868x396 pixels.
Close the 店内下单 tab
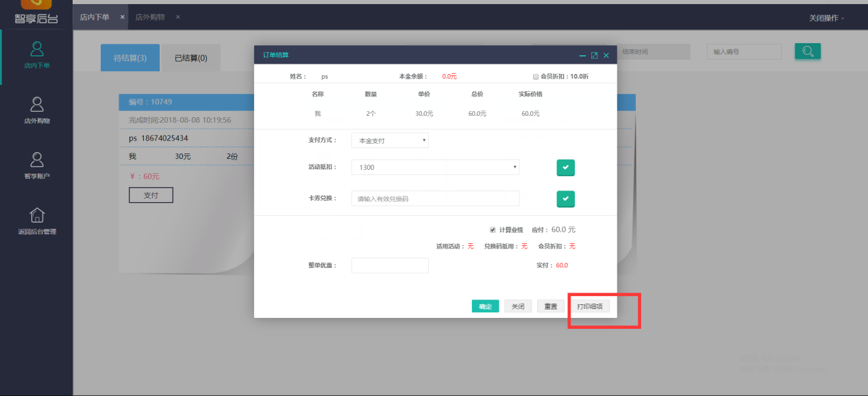point(123,17)
